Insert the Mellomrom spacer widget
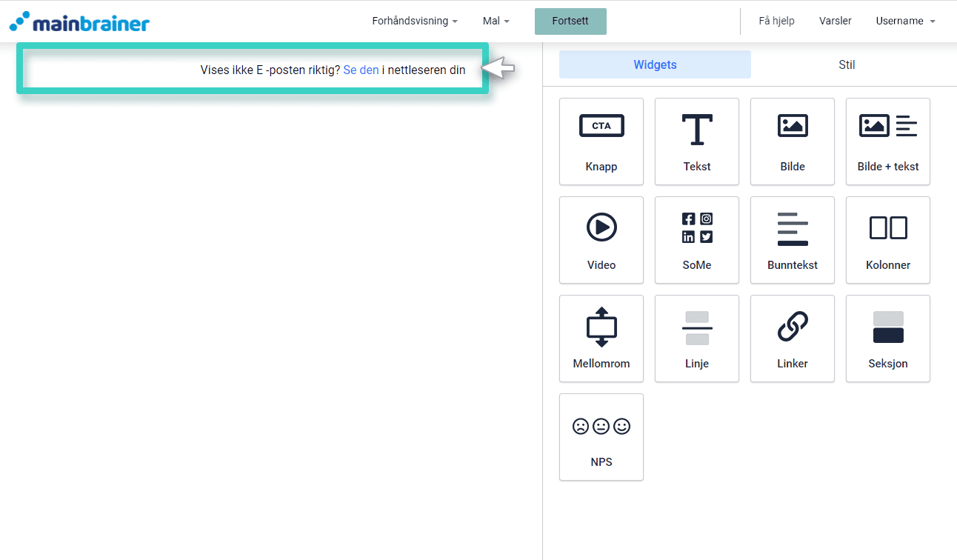 point(601,339)
